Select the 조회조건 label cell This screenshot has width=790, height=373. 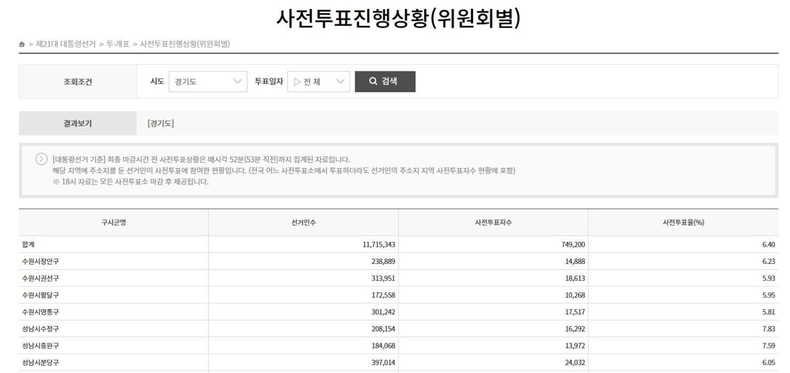[78, 82]
